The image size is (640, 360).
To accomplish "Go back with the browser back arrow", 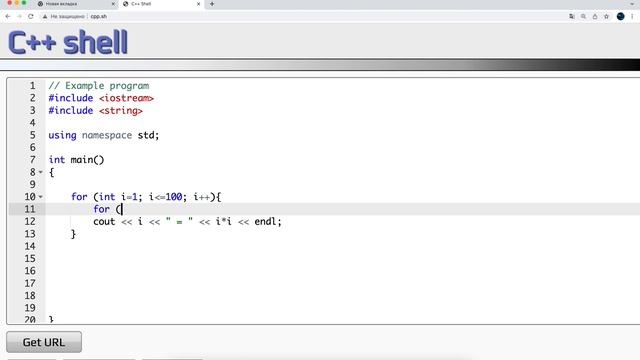I will 8,16.
